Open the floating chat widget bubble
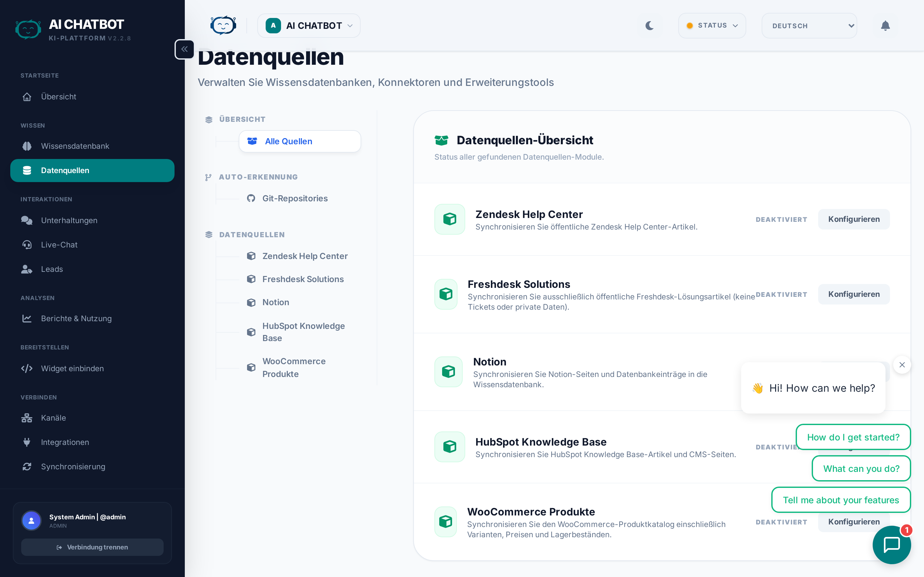 pyautogui.click(x=892, y=544)
